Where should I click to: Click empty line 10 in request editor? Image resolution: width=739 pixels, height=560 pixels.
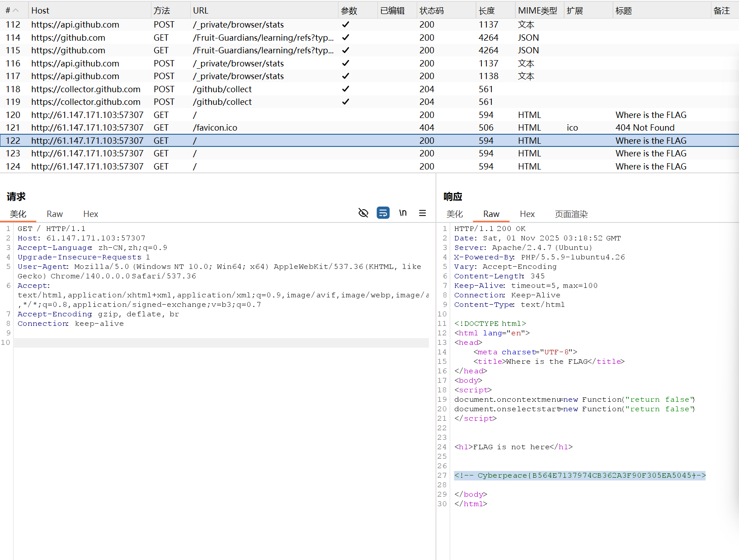click(221, 343)
